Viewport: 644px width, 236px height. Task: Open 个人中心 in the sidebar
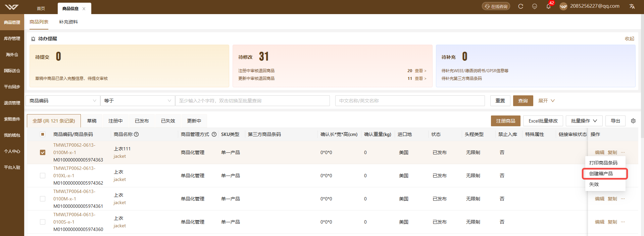[x=12, y=151]
